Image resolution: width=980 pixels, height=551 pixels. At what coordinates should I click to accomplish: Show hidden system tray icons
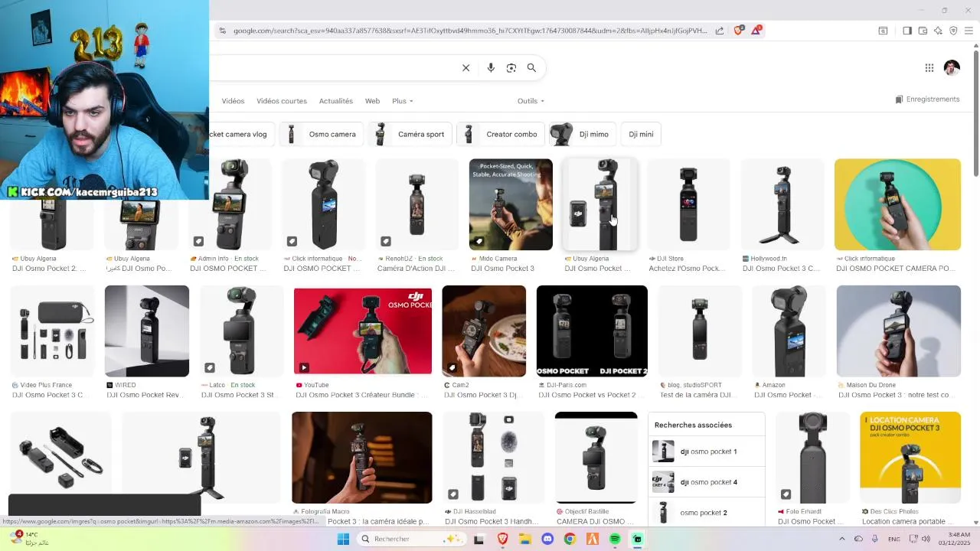click(x=841, y=539)
